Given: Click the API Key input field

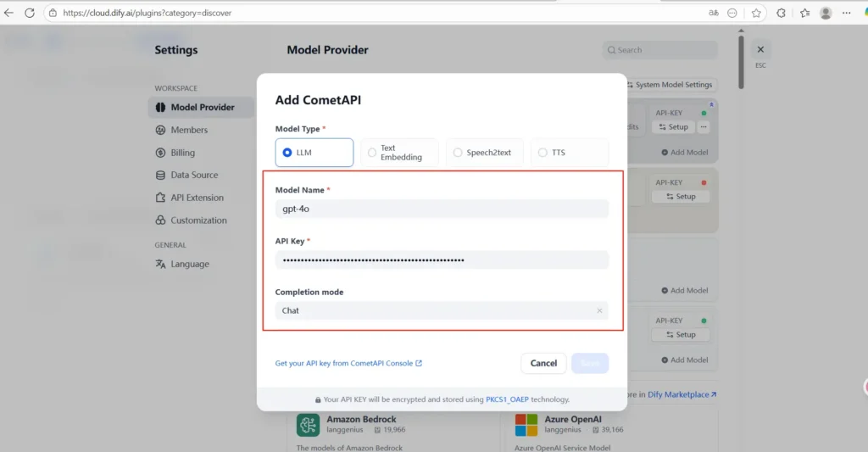Looking at the screenshot, I should (442, 259).
